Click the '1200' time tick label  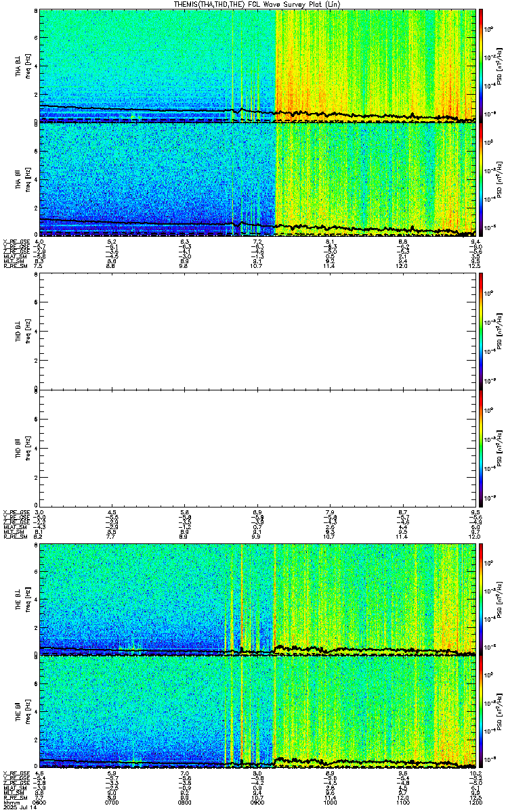click(x=475, y=803)
